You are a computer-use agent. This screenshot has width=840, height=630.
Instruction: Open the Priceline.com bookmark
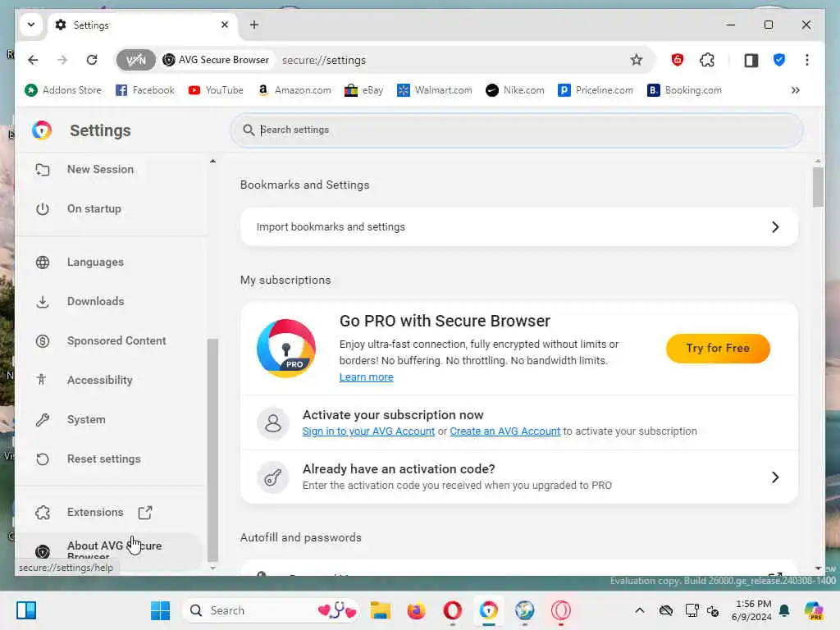(x=596, y=90)
